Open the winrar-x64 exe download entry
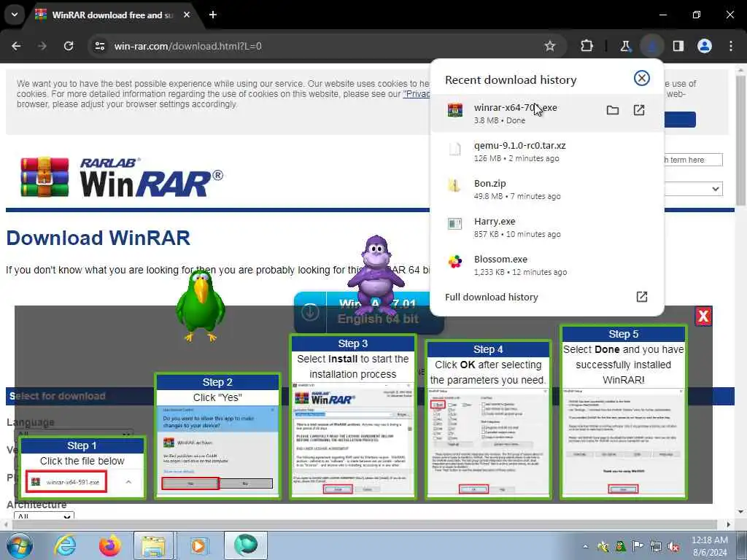This screenshot has height=560, width=747. point(547,113)
